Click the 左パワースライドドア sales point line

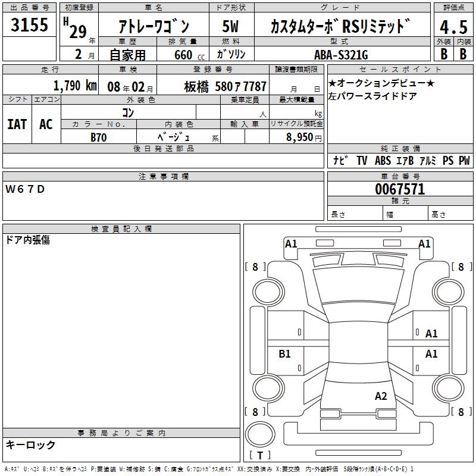(x=372, y=96)
